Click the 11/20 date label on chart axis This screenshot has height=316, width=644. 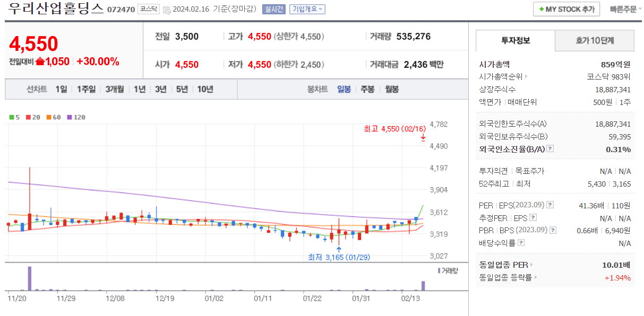pos(18,299)
